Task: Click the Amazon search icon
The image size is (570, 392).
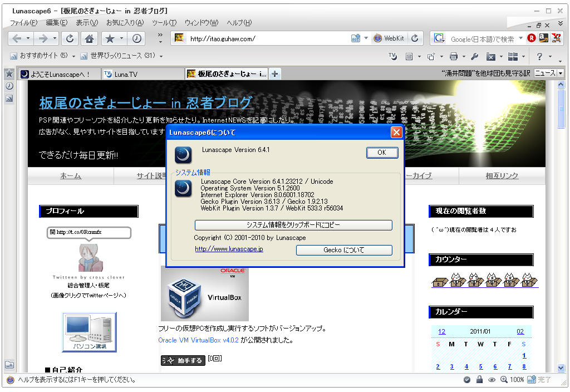Action: pos(543,38)
